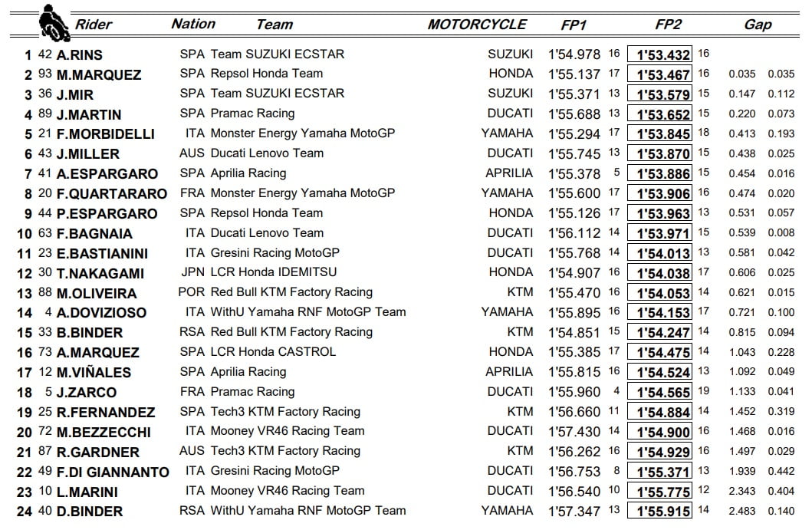Click boxed FP2 time 1'54.153
812x530 pixels.
point(659,313)
